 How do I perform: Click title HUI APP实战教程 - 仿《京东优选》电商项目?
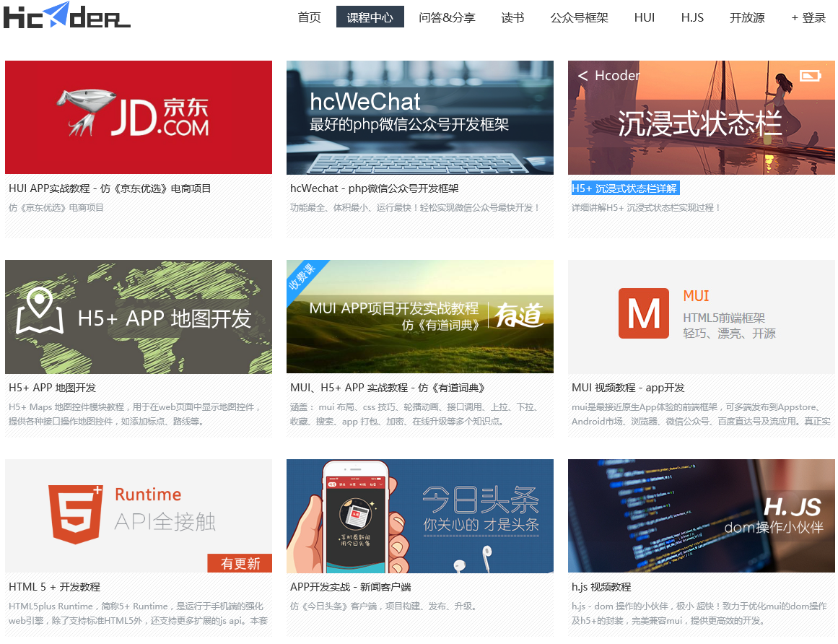click(110, 188)
